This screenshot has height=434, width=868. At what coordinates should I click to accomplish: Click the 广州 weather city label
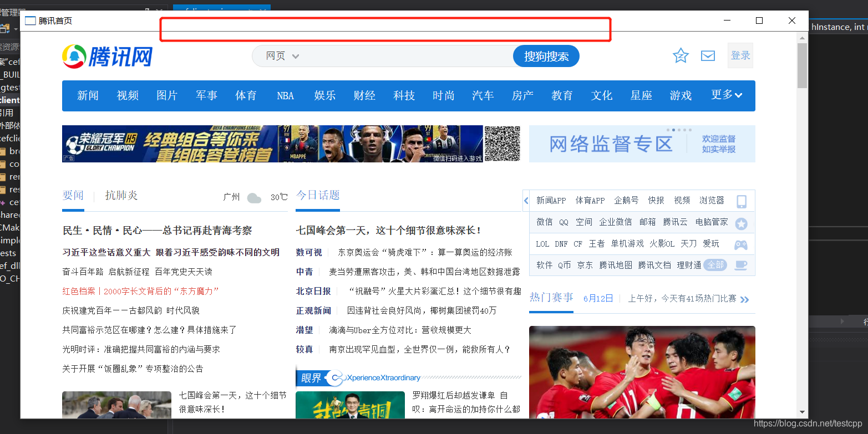coord(231,197)
